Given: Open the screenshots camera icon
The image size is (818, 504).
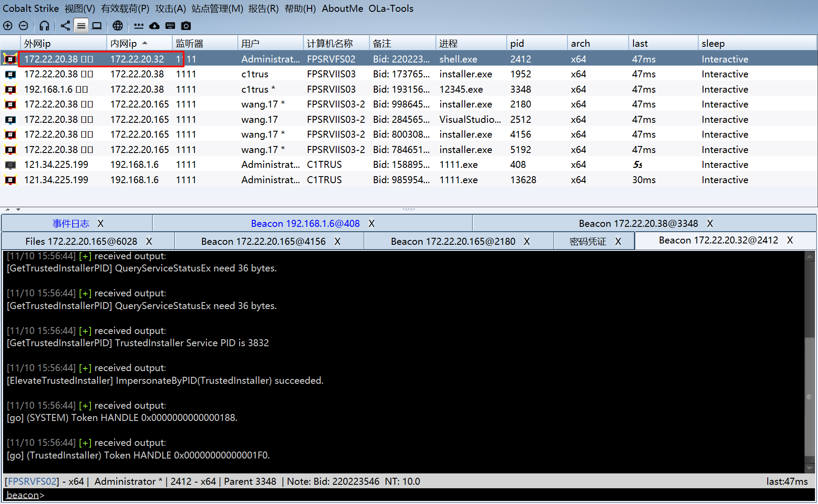Looking at the screenshot, I should [185, 25].
